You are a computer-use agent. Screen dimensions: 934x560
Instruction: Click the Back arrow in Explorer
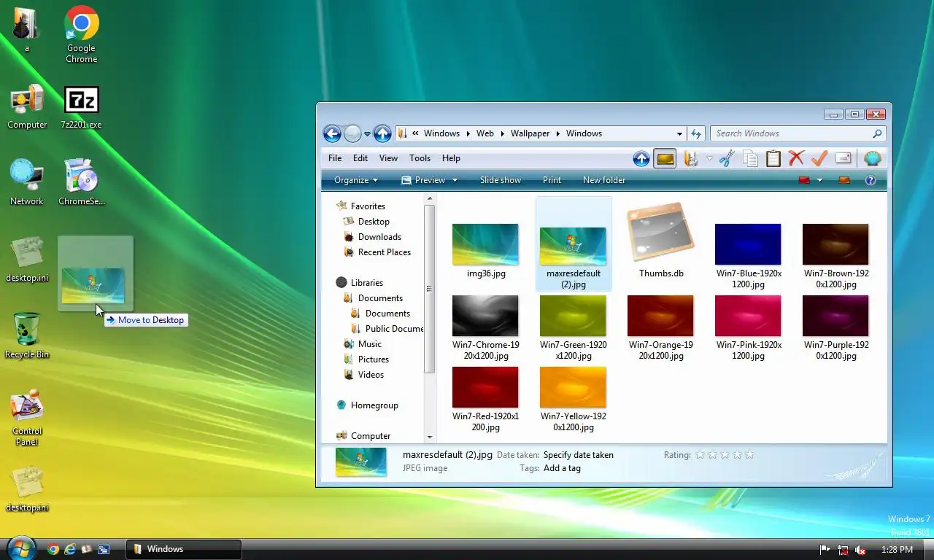point(332,133)
